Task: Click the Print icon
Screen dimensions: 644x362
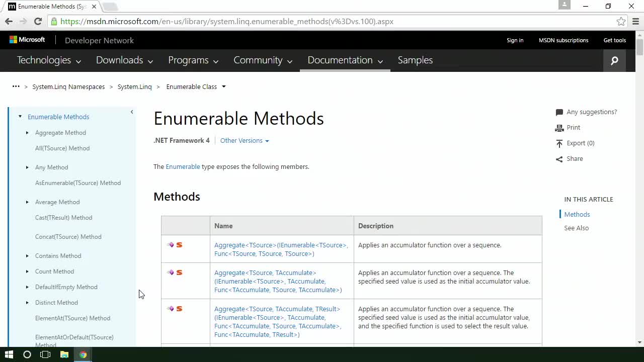Action: coord(559,127)
